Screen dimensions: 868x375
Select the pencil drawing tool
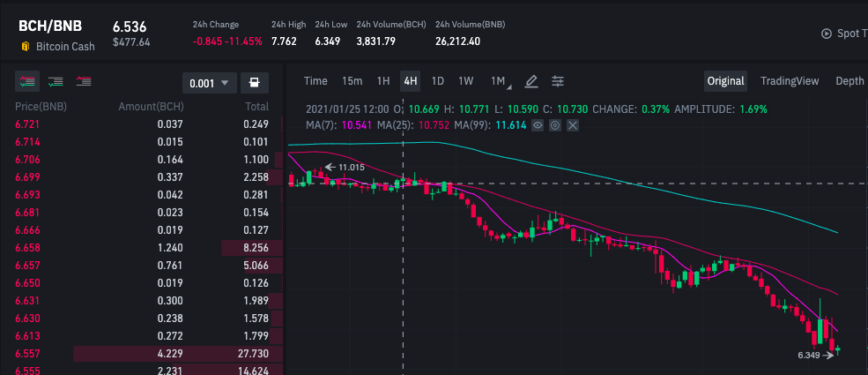coord(530,81)
